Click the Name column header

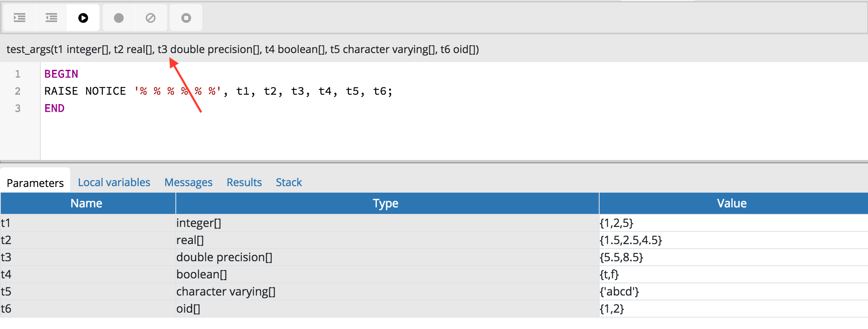(x=86, y=203)
